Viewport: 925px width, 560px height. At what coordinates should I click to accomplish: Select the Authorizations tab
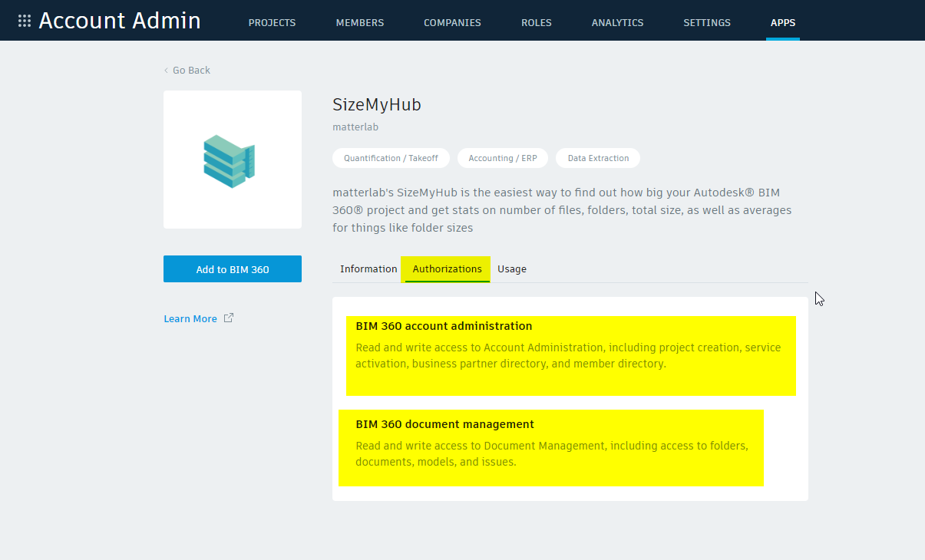tap(448, 269)
